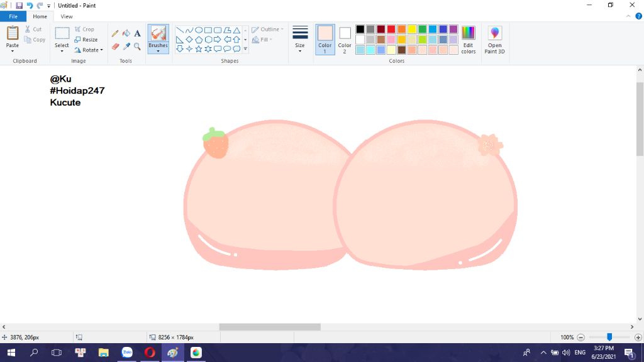
Task: Choose the Down arrow shape
Action: (179, 49)
